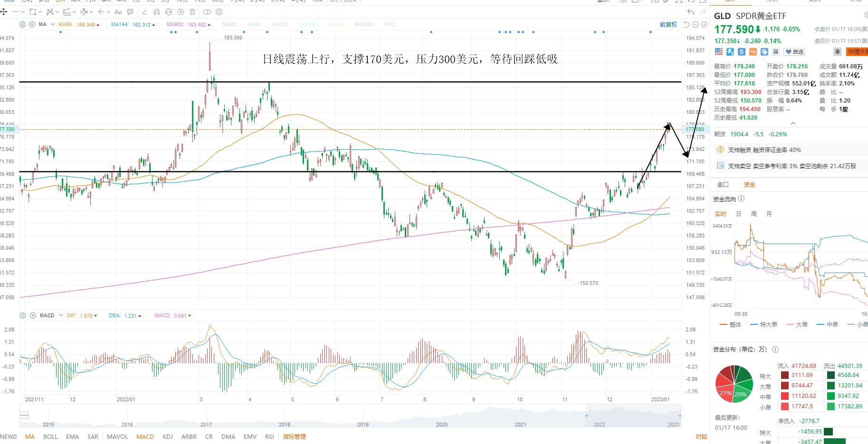The image size is (868, 444).
Task: Open MACD indicator settings gear
Action: (22, 315)
